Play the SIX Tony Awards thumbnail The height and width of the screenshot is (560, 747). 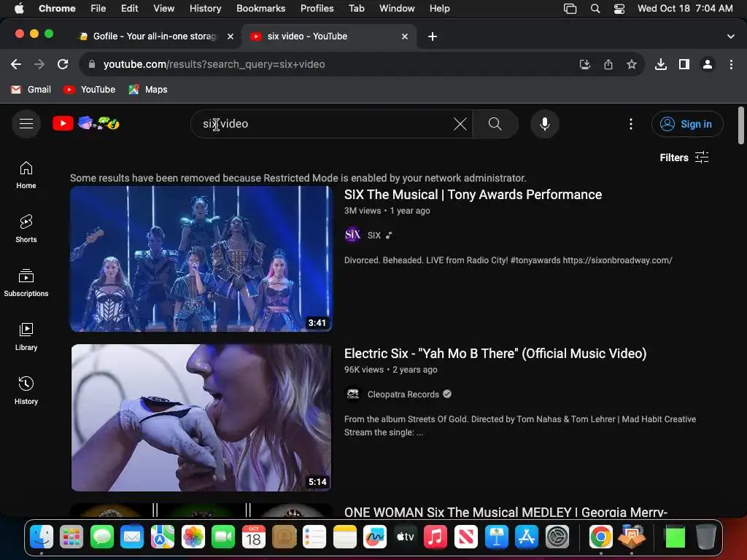[x=201, y=259]
